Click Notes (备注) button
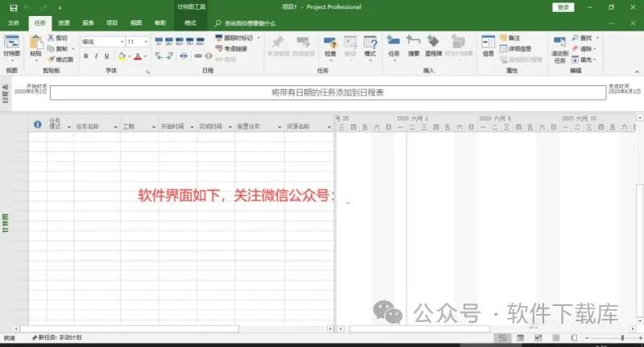The image size is (644, 347). 510,38
